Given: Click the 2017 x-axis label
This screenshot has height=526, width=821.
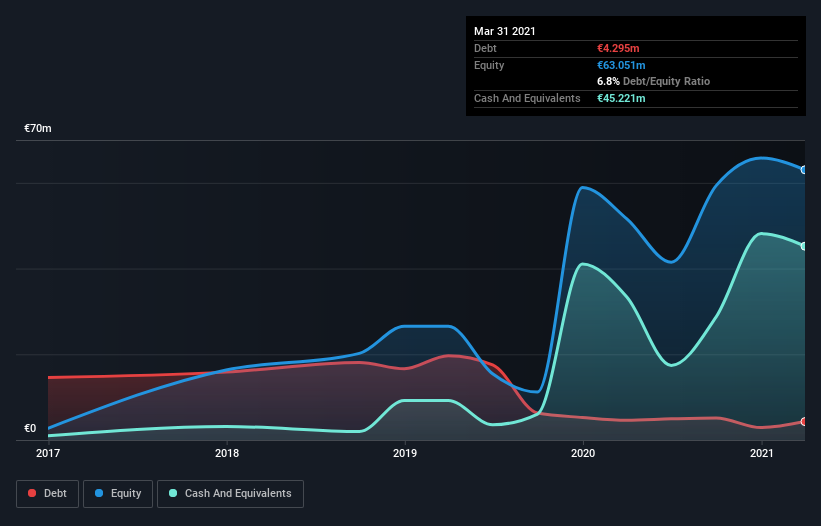Looking at the screenshot, I should coord(48,453).
